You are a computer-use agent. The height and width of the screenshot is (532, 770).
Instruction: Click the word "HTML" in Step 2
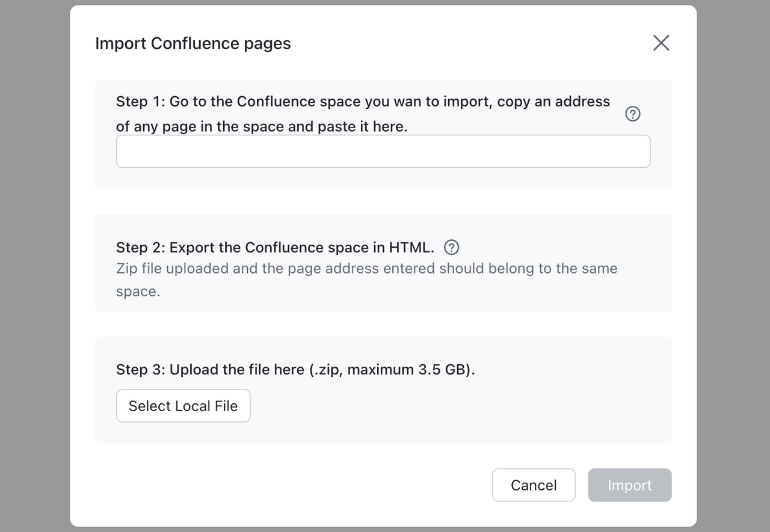(409, 248)
